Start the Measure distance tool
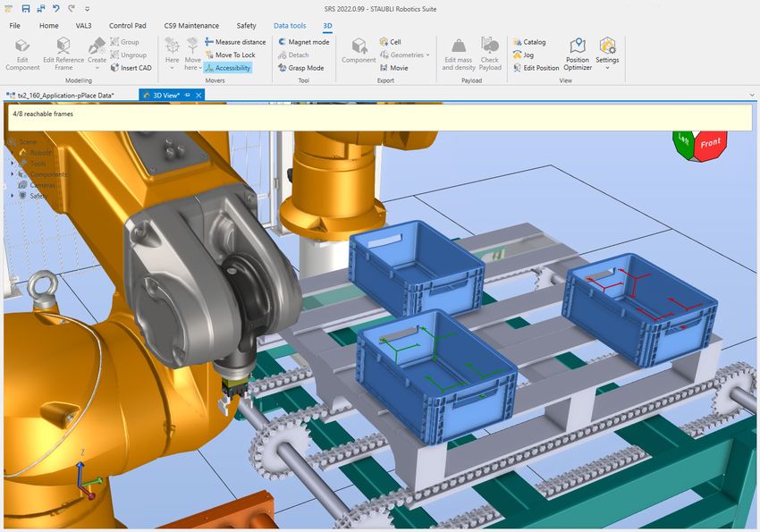Screen dimensions: 760x532 pyautogui.click(x=235, y=42)
